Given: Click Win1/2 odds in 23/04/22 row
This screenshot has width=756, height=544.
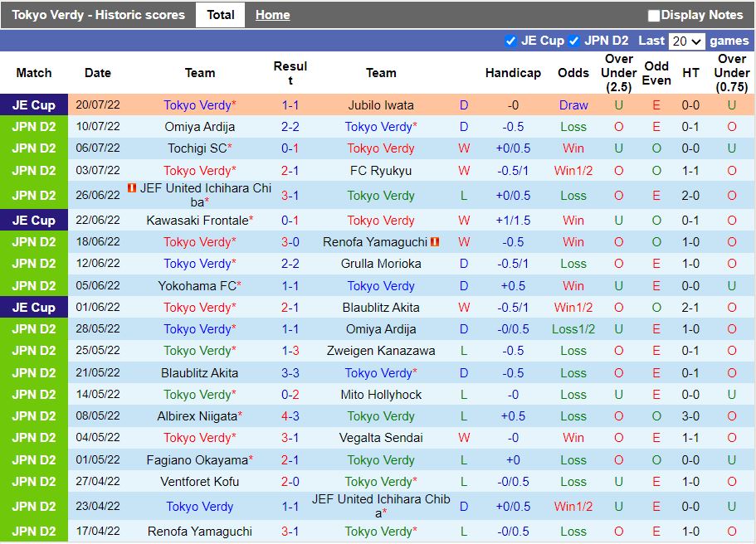Looking at the screenshot, I should [x=573, y=507].
